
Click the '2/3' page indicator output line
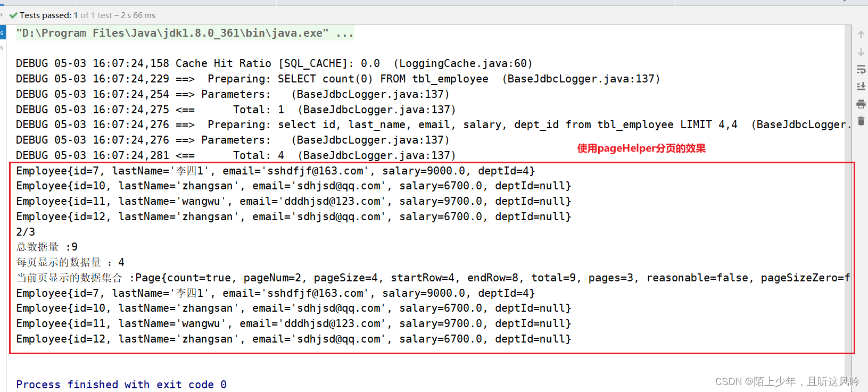(x=26, y=232)
